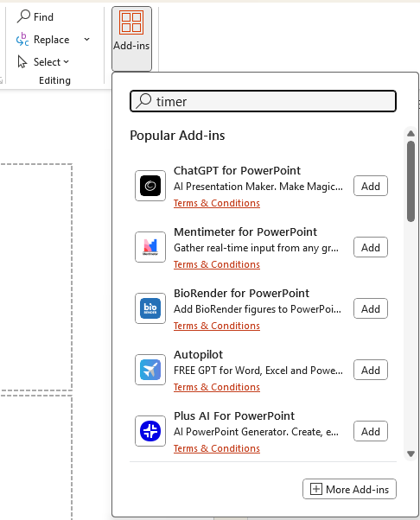420x520 pixels.
Task: Click the BioRender for PowerPoint title
Action: [x=241, y=294]
